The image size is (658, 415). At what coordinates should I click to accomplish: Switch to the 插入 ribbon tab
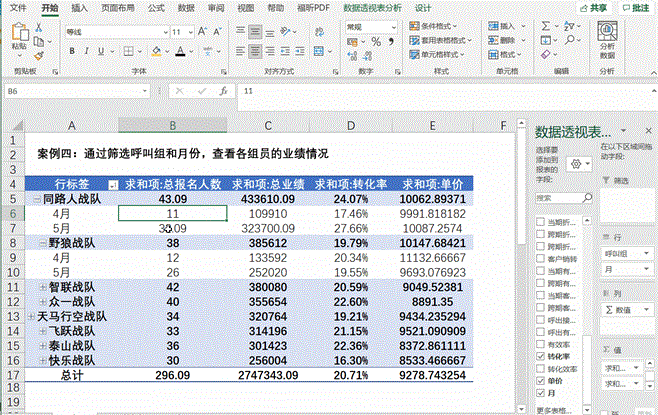(x=78, y=7)
